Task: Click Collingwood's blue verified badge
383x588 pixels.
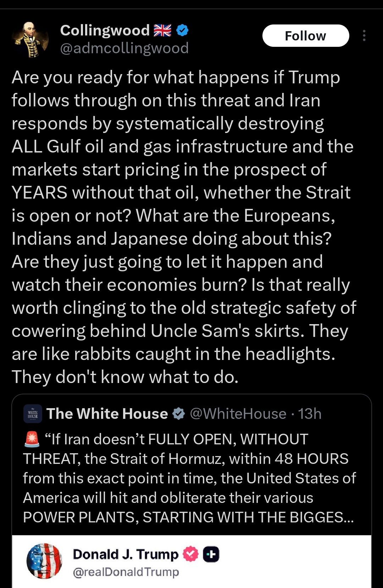Action: 182,30
